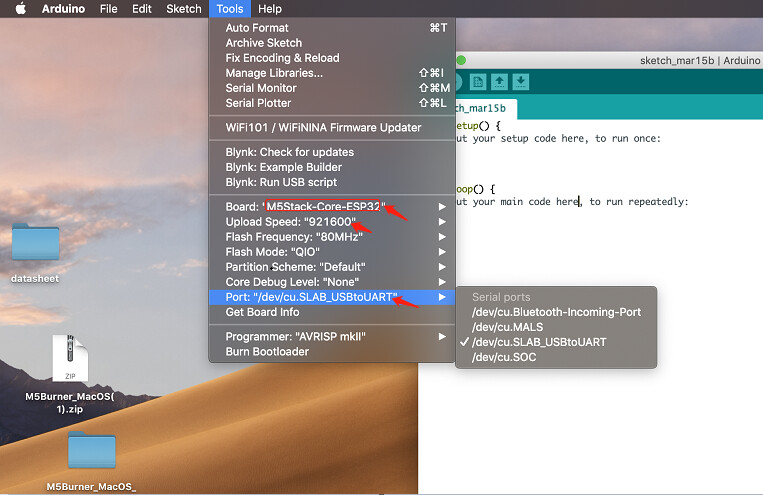Select the M5Burner_MacOS_ folder icon
The height and width of the screenshot is (495, 763).
click(x=91, y=450)
